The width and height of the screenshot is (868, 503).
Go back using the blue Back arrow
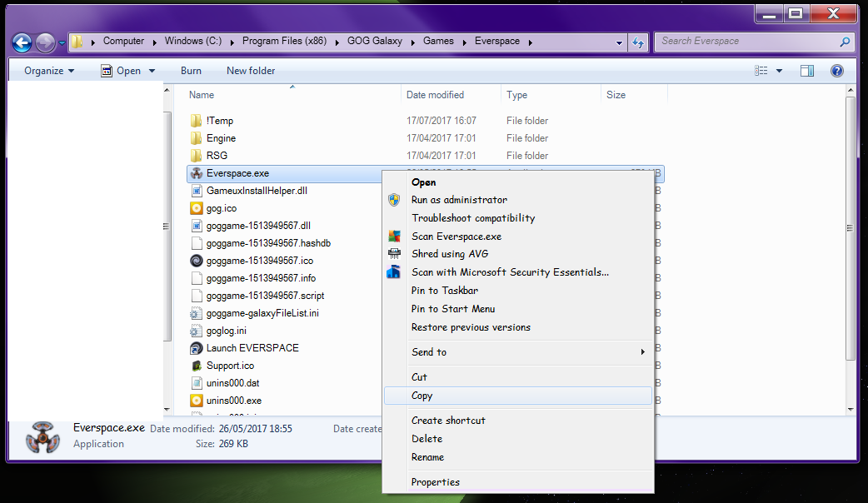click(x=22, y=42)
